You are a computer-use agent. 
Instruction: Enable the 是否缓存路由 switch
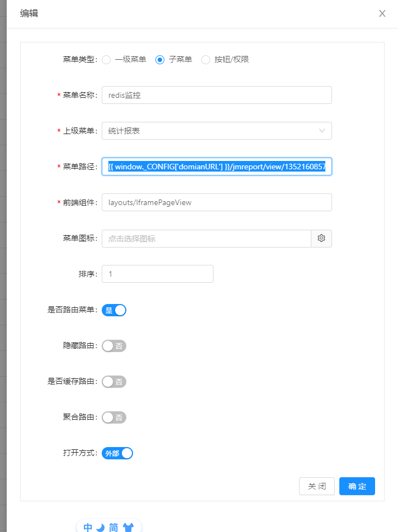[x=114, y=382]
